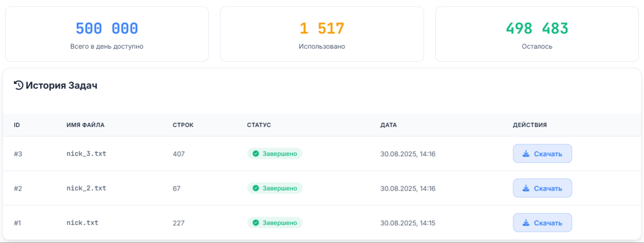This screenshot has width=644, height=243.
Task: Click green check icon in nick_3.txt status
Action: click(255, 154)
